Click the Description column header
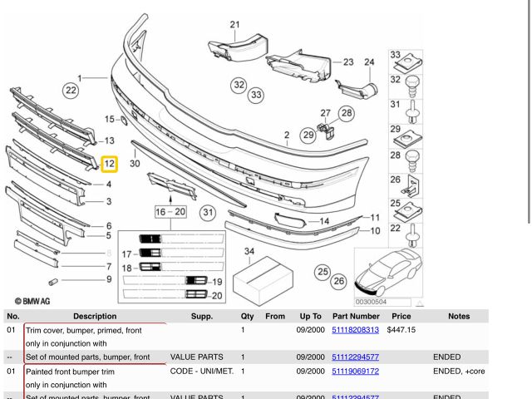This screenshot has height=399, width=532. coord(95,316)
